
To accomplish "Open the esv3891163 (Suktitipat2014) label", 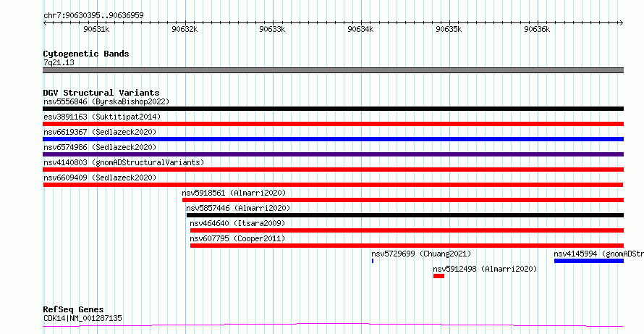I will 102,117.
